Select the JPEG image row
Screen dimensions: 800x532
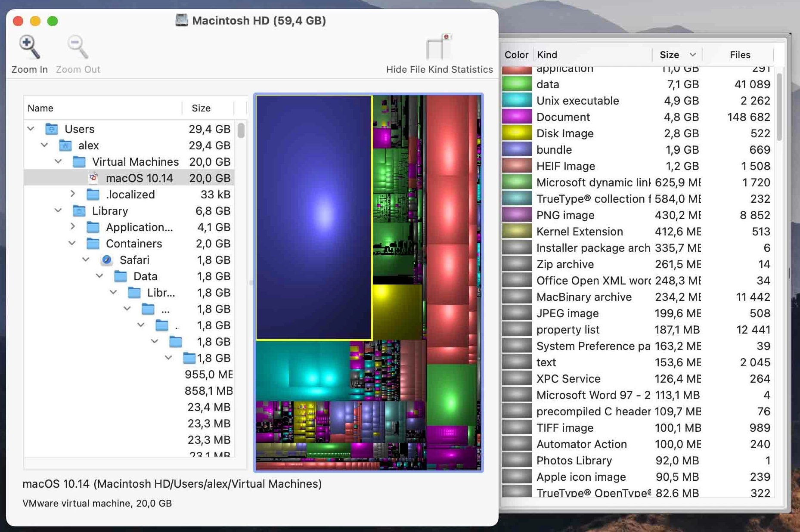click(x=638, y=313)
